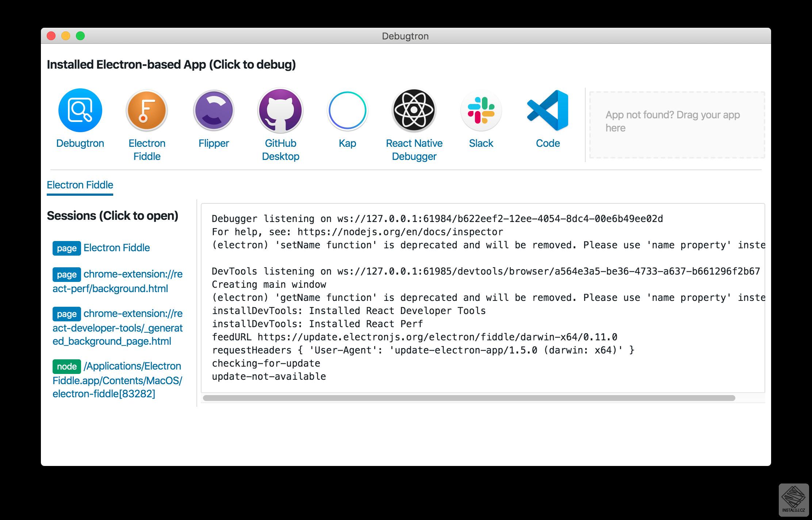The image size is (812, 520).
Task: Launch the Electron Fiddle orange icon
Action: coord(147,110)
